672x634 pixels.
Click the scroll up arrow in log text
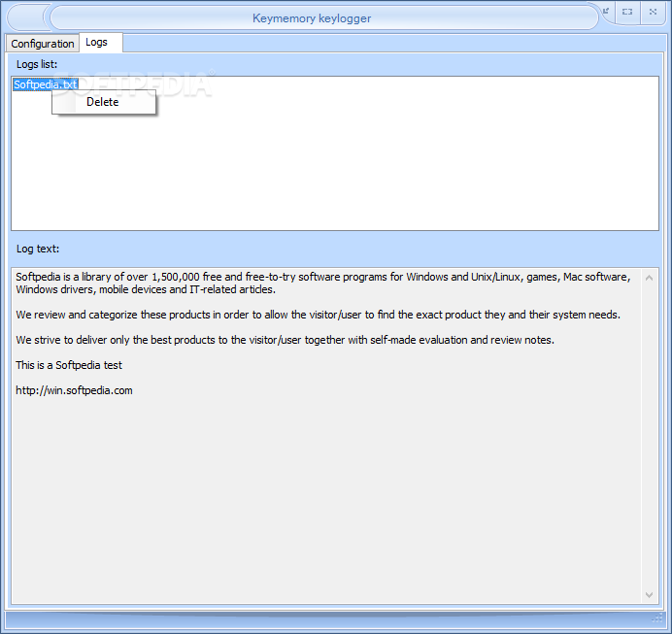tap(649, 278)
